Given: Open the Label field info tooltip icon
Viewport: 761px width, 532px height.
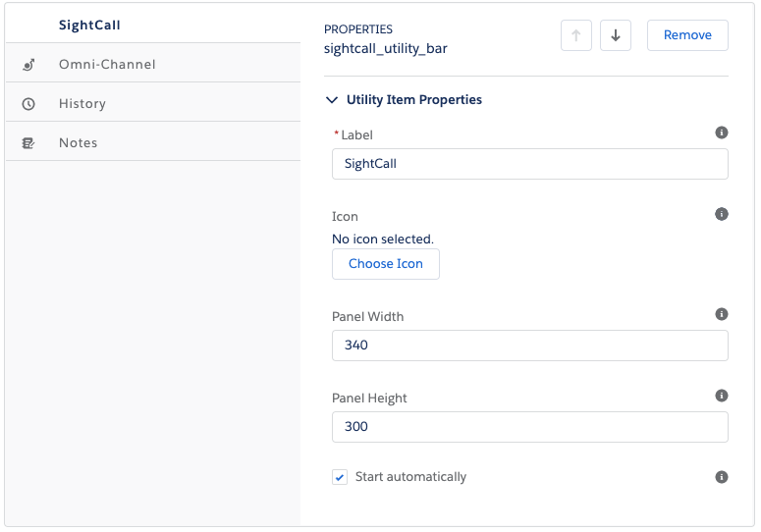Looking at the screenshot, I should click(x=721, y=133).
